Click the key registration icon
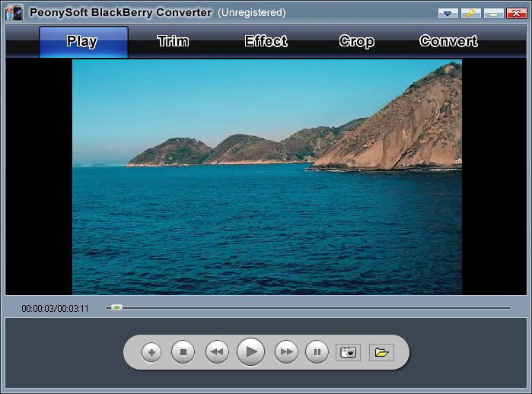Image resolution: width=532 pixels, height=394 pixels. [470, 13]
